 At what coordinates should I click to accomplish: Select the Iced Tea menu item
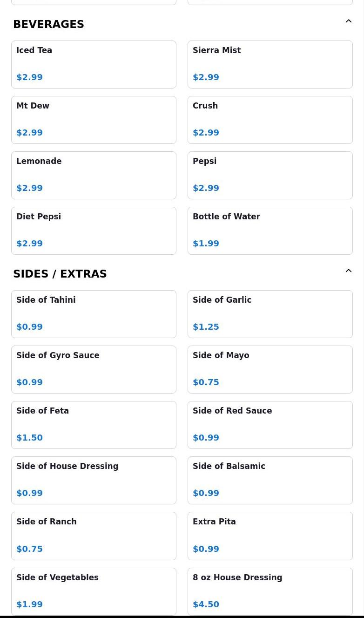tap(94, 64)
